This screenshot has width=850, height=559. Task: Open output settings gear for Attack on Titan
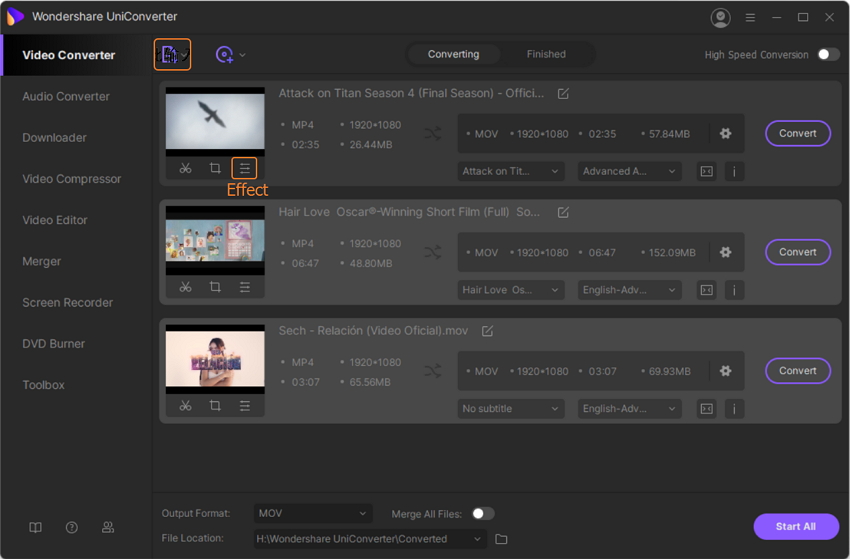[725, 133]
